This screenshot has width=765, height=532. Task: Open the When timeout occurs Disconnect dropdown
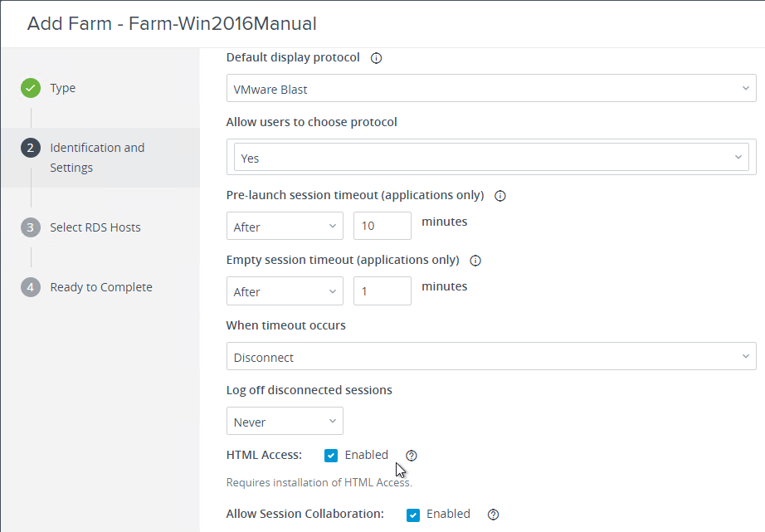[x=491, y=358]
